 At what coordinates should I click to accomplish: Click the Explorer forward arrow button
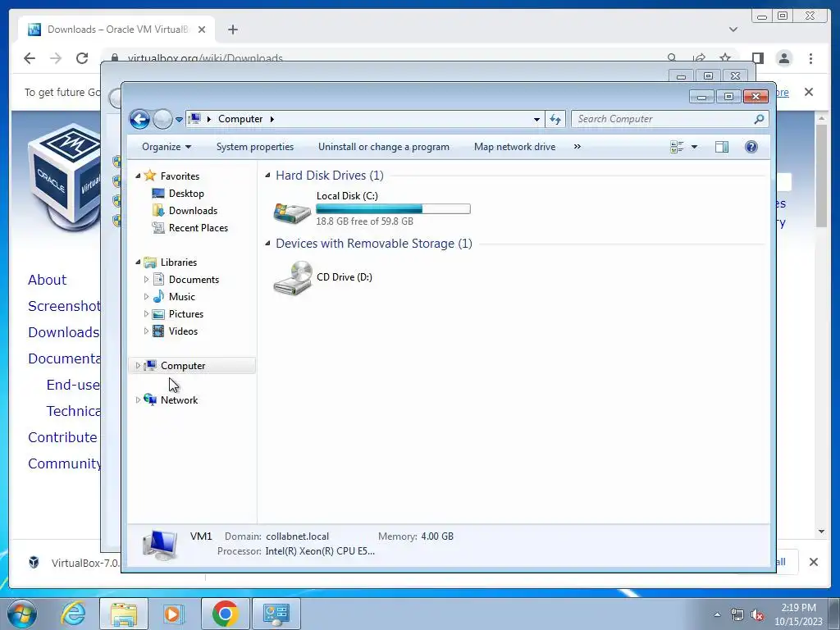tap(162, 119)
